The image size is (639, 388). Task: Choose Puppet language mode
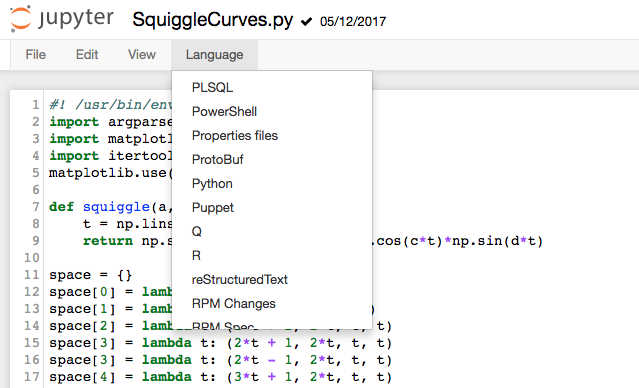coord(272,208)
